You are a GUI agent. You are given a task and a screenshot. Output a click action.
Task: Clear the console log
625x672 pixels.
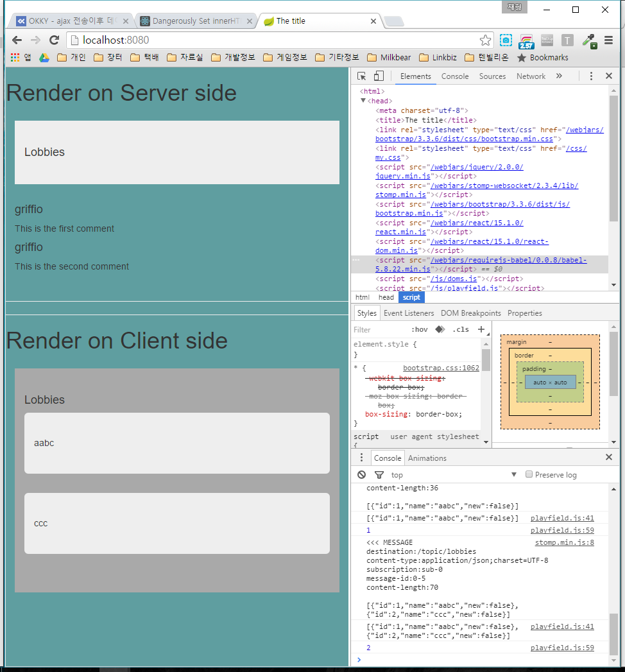click(x=361, y=475)
